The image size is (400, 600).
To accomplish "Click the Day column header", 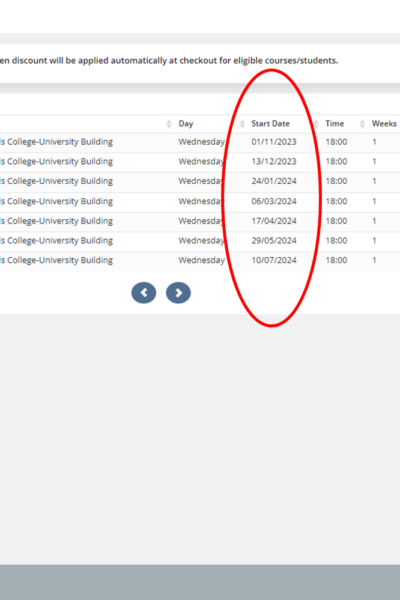I will 186,124.
